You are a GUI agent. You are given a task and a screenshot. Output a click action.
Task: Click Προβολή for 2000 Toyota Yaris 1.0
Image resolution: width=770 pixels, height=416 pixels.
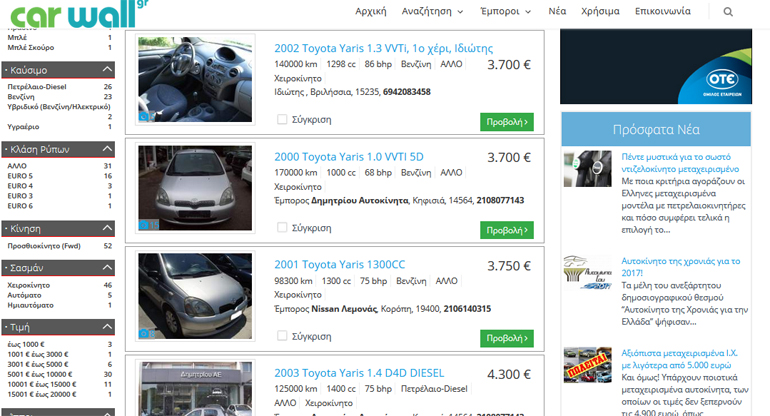pyautogui.click(x=507, y=230)
